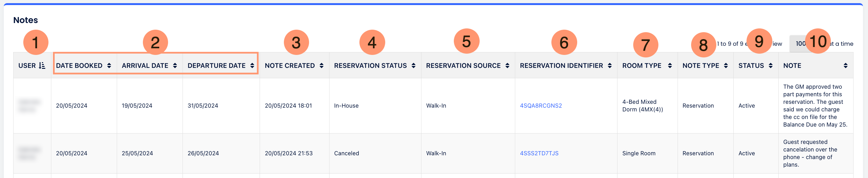Sort by Status column arrows icon

pos(771,66)
